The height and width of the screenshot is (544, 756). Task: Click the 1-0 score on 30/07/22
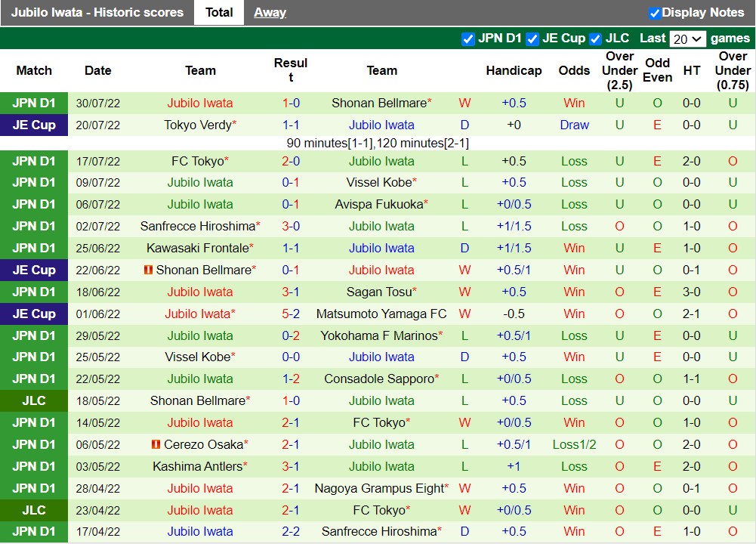[x=291, y=104]
